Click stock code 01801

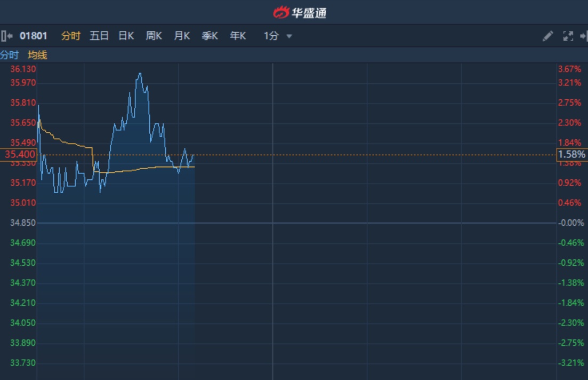[x=34, y=36]
